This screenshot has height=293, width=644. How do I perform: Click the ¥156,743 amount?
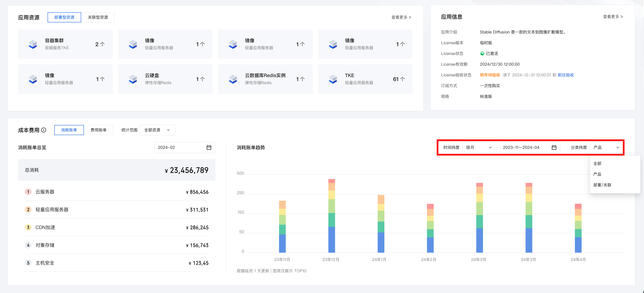point(197,245)
